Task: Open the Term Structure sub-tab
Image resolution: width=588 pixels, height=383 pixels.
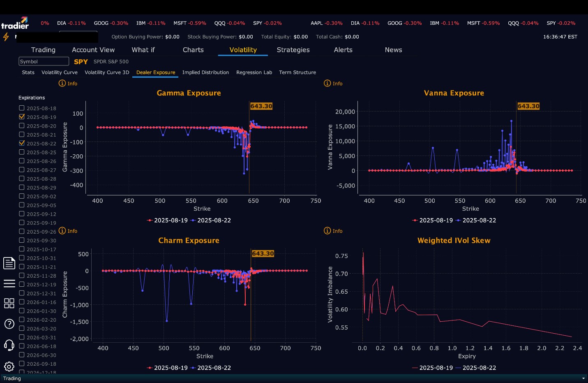Action: (297, 72)
